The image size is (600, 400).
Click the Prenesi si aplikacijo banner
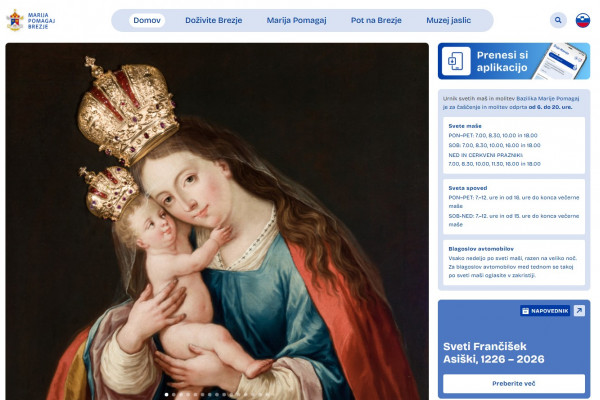pyautogui.click(x=514, y=61)
